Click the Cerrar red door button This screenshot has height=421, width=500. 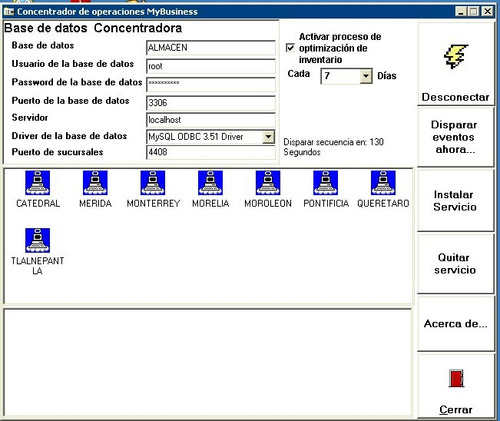pyautogui.click(x=456, y=386)
